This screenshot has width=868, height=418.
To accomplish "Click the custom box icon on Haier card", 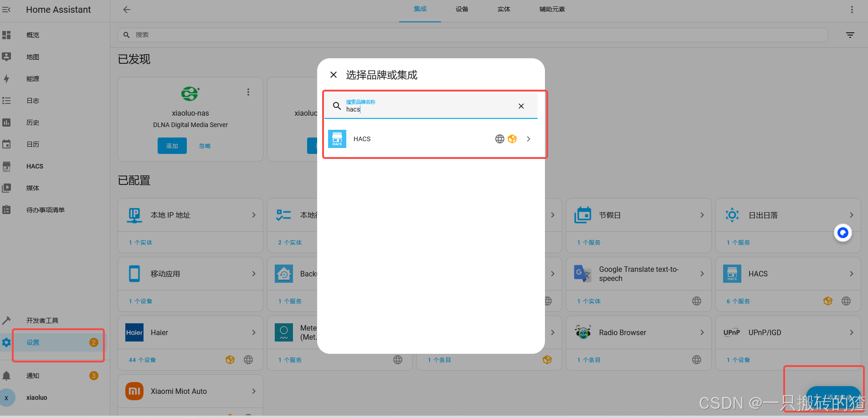I will tap(230, 360).
